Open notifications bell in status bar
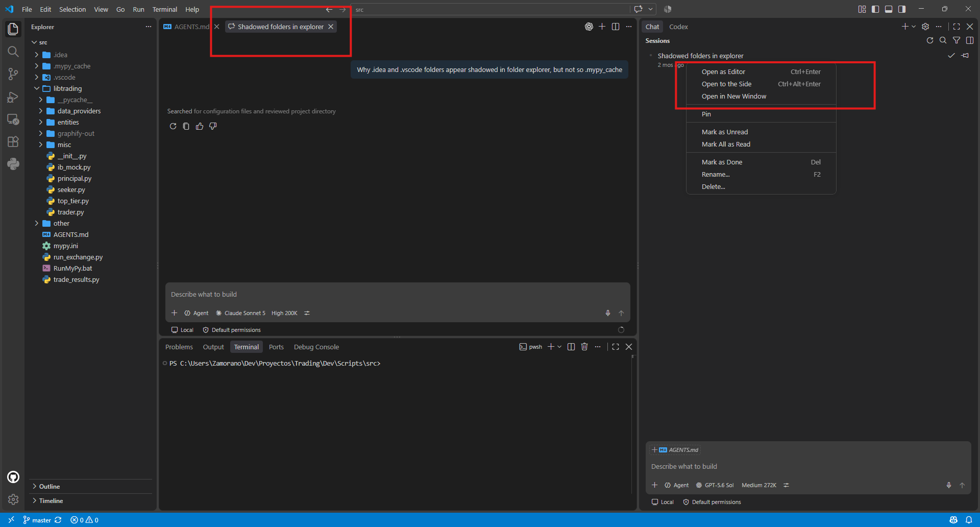Screen dimensions: 980x527 (x=969, y=520)
